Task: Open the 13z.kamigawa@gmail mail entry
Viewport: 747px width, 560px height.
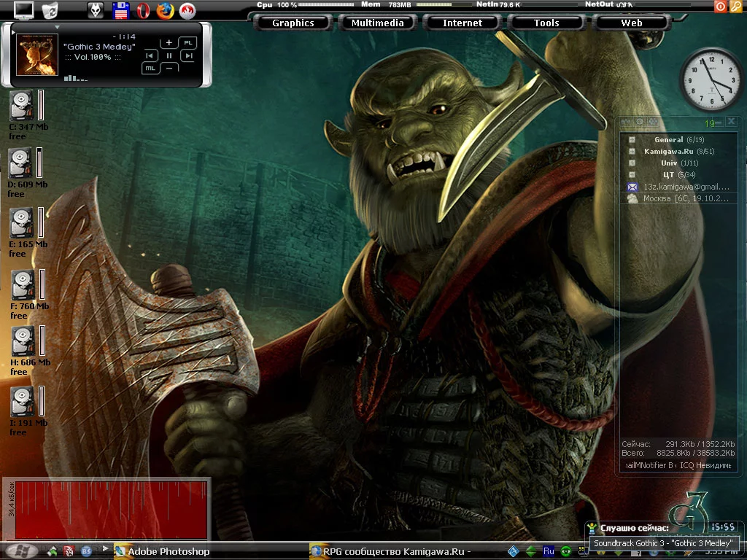Action: pyautogui.click(x=678, y=187)
